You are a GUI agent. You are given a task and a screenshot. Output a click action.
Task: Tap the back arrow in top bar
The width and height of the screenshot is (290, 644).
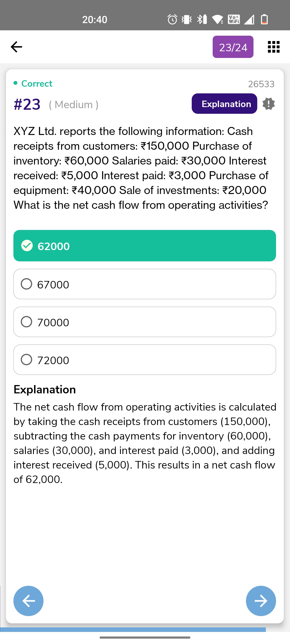16,47
